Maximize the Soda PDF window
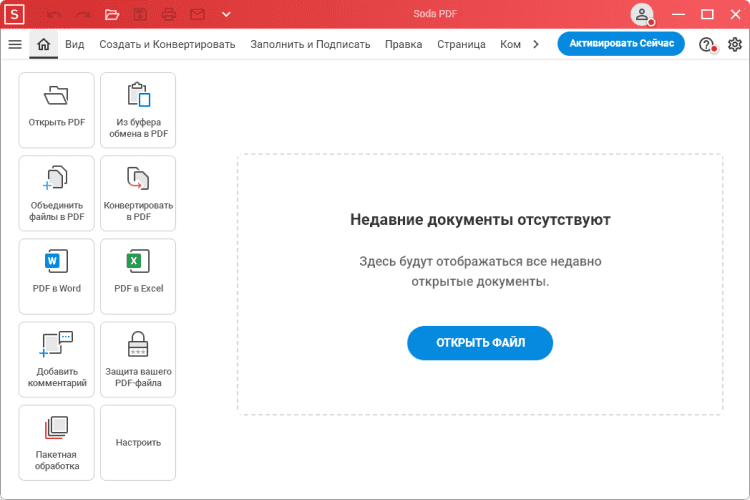750x500 pixels. click(x=707, y=14)
